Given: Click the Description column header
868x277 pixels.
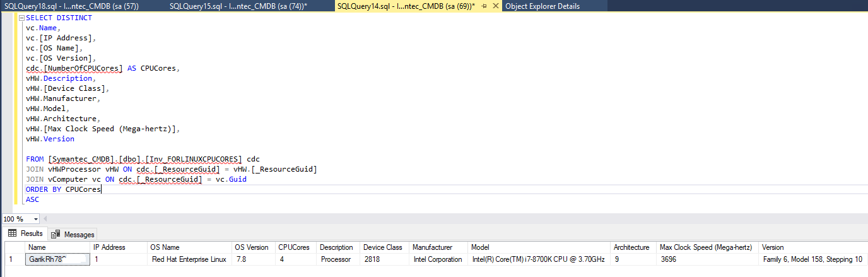Looking at the screenshot, I should (x=338, y=247).
